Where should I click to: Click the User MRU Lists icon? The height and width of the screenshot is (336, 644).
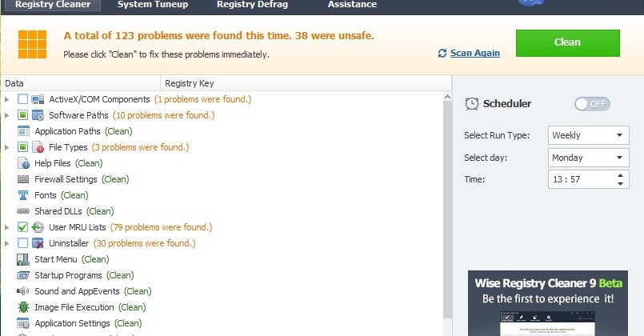point(38,227)
